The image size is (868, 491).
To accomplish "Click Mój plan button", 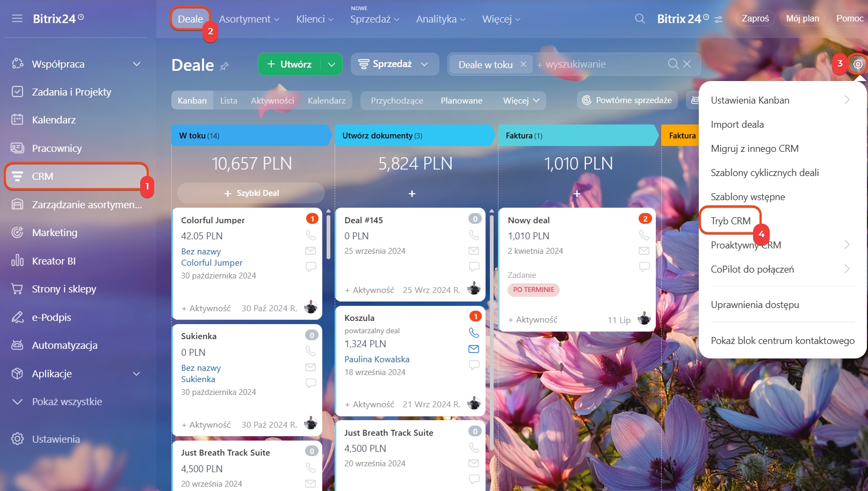I will tap(802, 18).
